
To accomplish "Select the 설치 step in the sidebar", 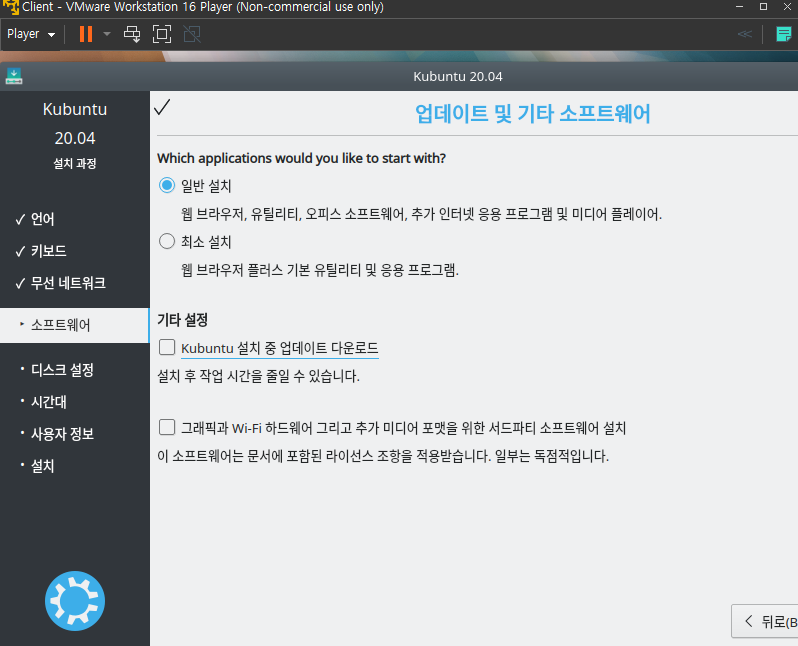I will point(42,466).
